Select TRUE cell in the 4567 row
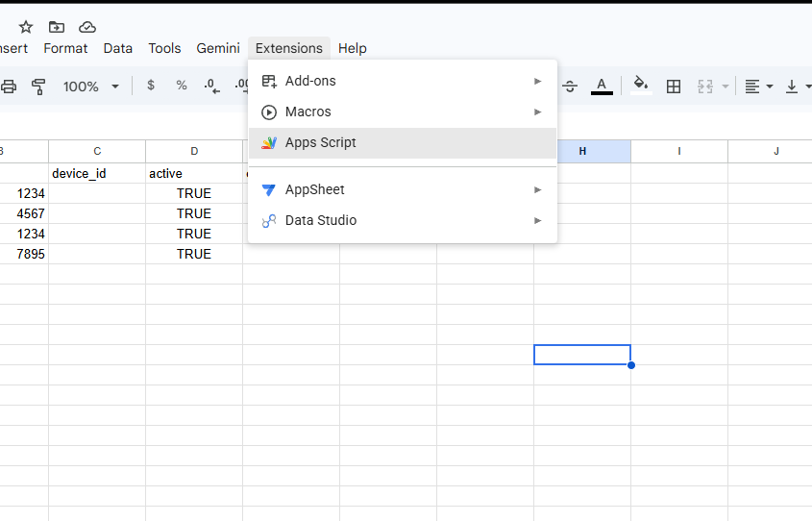812x521 pixels. click(194, 213)
